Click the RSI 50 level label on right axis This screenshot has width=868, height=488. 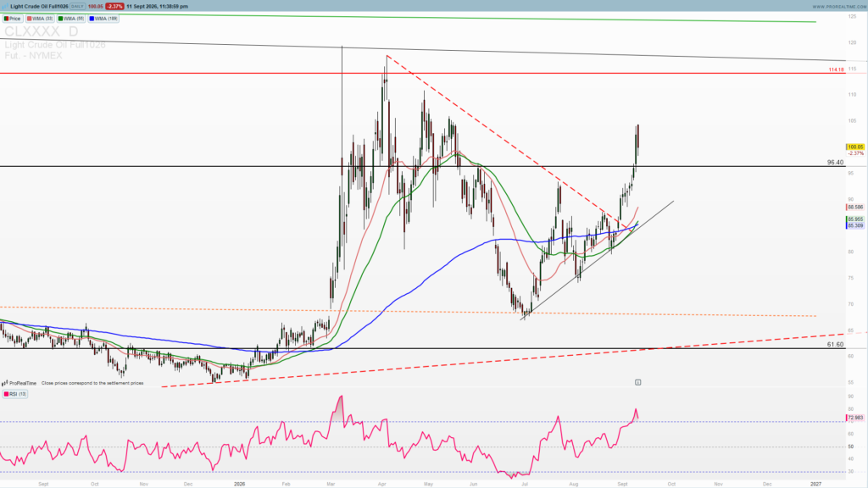point(851,446)
